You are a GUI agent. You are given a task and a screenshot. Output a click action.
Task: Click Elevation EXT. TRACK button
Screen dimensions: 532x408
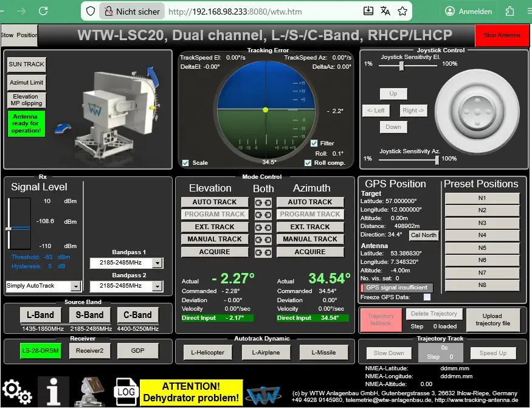[x=215, y=227]
